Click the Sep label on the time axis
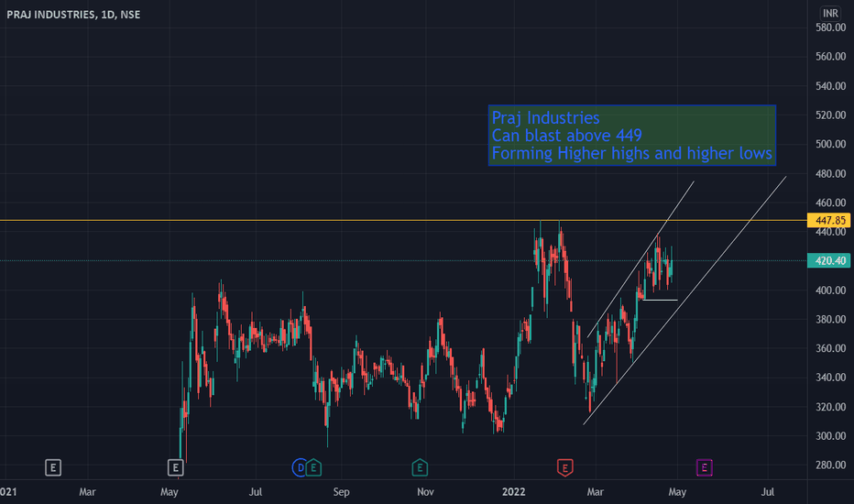Image resolution: width=854 pixels, height=504 pixels. [341, 492]
